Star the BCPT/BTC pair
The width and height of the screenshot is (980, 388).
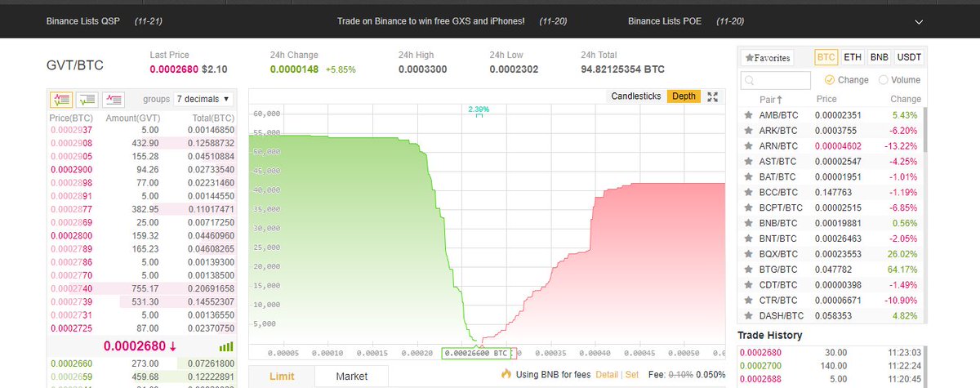(748, 207)
